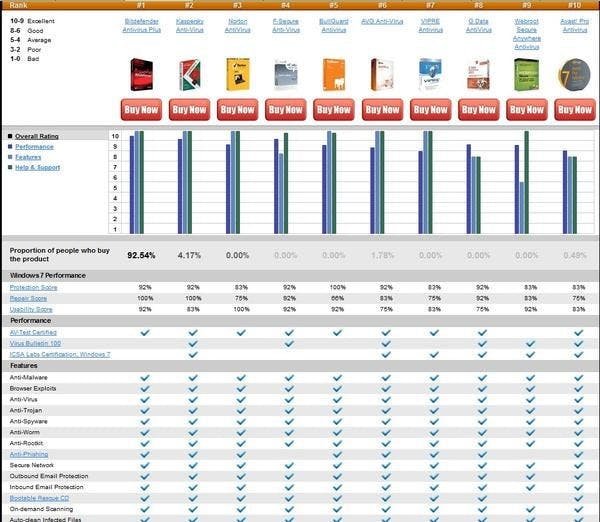Open the Usability Score link
Viewport: 600px width, 522px height.
coord(31,309)
